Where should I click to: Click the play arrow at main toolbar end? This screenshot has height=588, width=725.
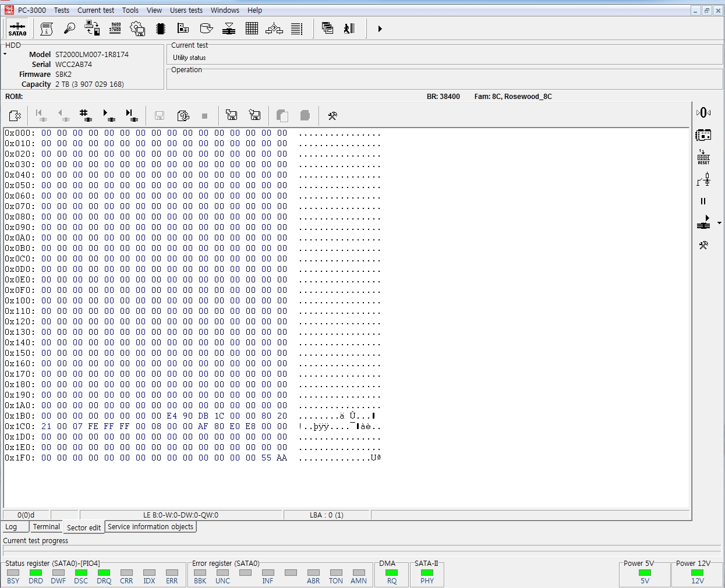[380, 29]
